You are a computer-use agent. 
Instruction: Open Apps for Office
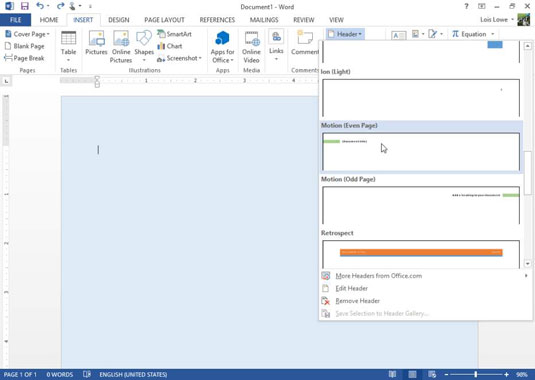[x=222, y=47]
